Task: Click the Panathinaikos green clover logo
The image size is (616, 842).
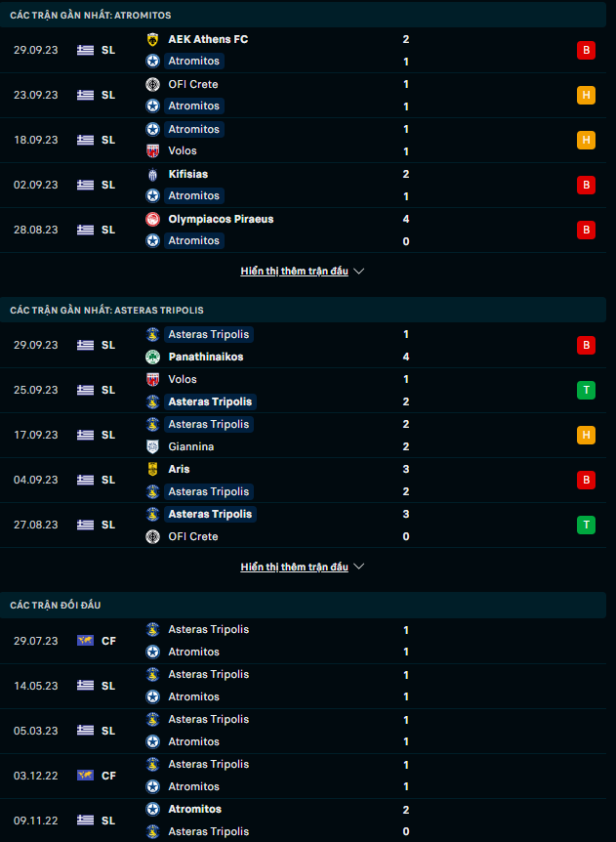Action: 152,357
